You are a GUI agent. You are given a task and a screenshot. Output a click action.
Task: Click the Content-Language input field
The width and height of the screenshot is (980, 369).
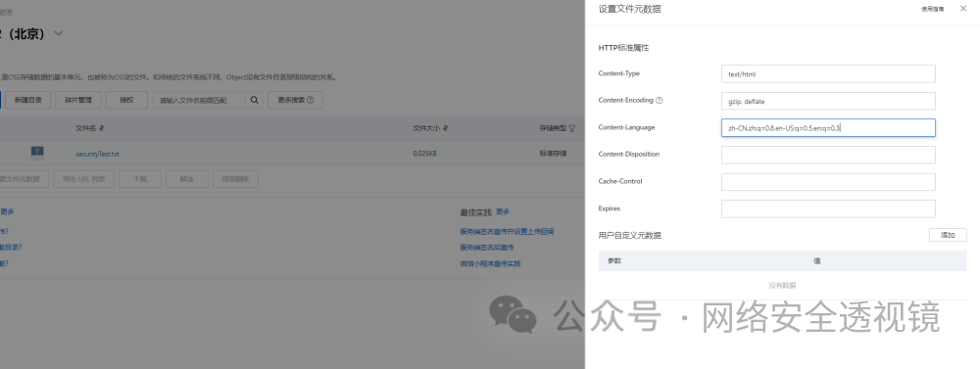(x=828, y=127)
